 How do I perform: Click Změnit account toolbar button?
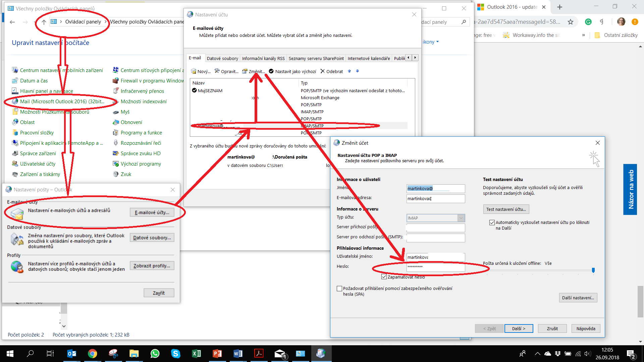pyautogui.click(x=254, y=71)
